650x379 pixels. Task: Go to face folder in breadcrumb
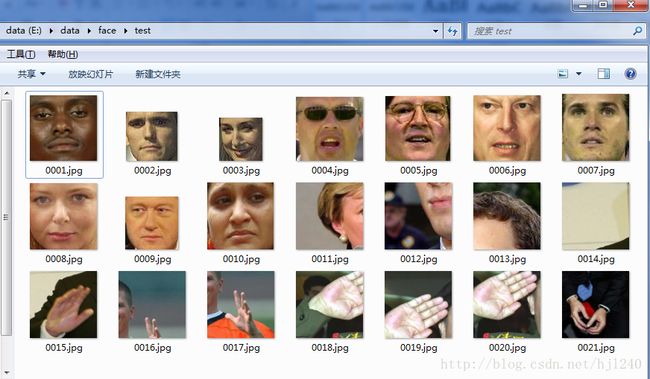coord(107,31)
